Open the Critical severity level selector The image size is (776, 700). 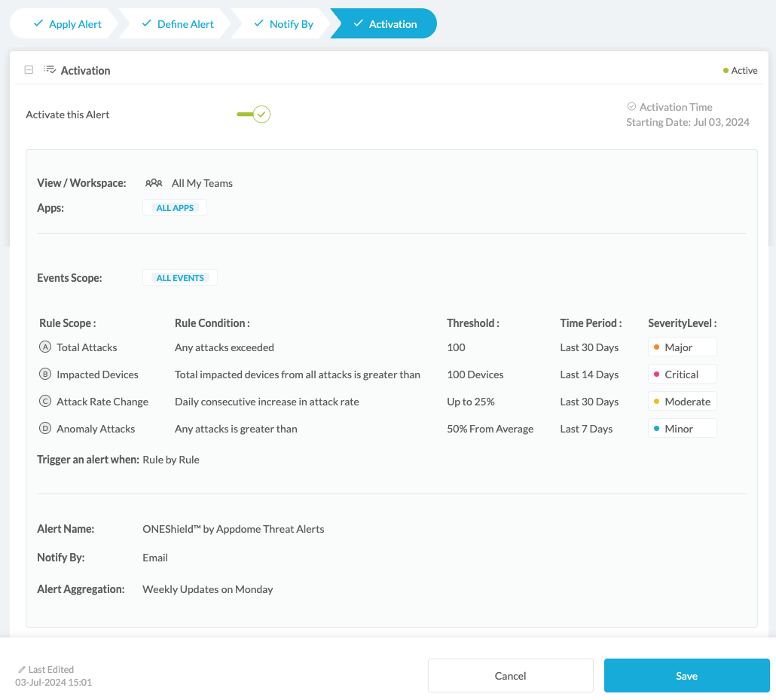(682, 374)
